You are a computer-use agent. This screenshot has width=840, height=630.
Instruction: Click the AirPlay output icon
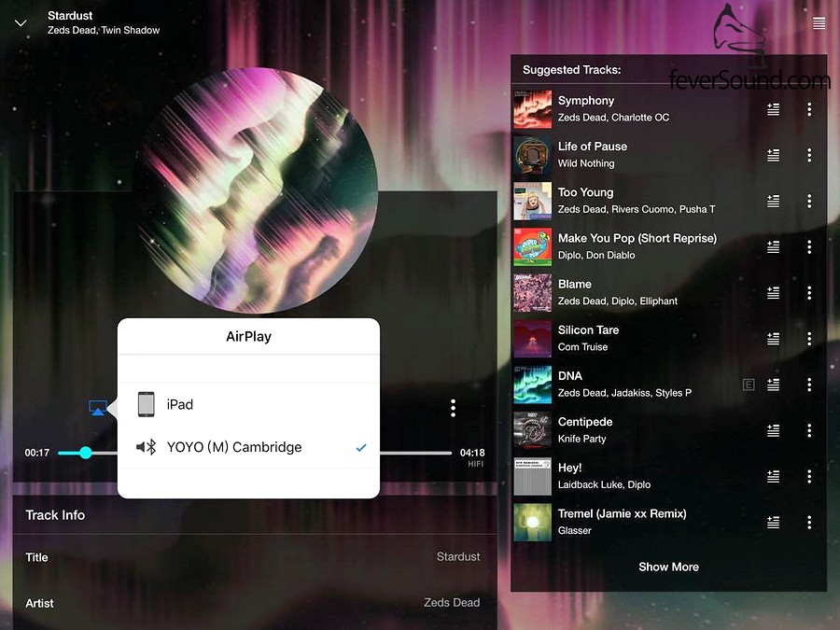97,408
